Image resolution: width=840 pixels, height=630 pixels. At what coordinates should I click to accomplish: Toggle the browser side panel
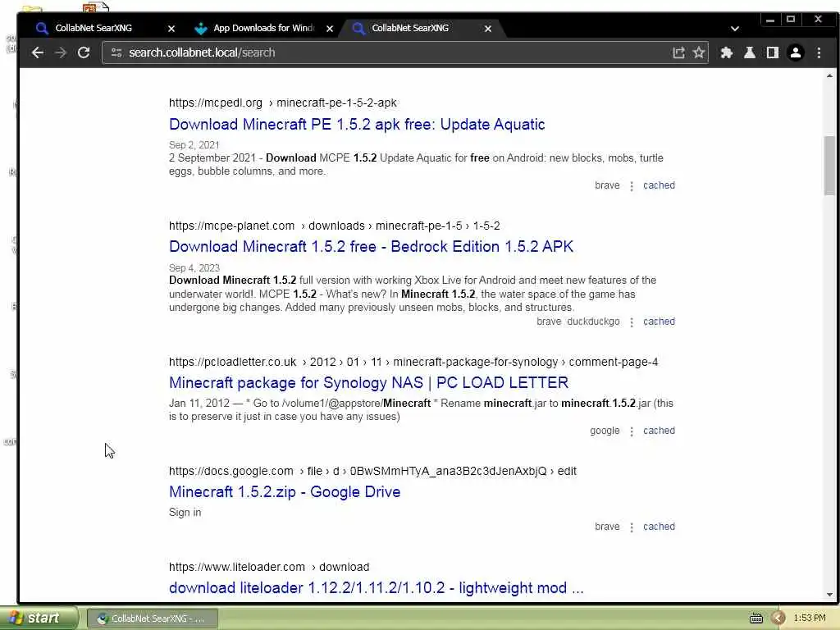[x=773, y=52]
